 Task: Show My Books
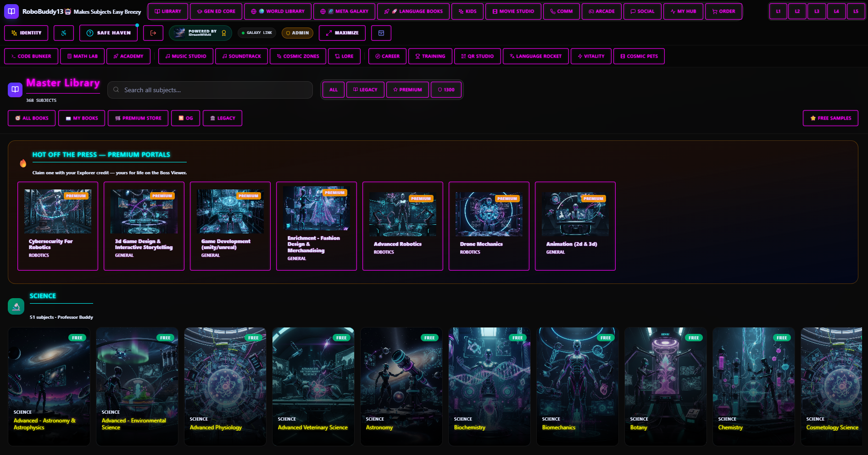point(82,118)
